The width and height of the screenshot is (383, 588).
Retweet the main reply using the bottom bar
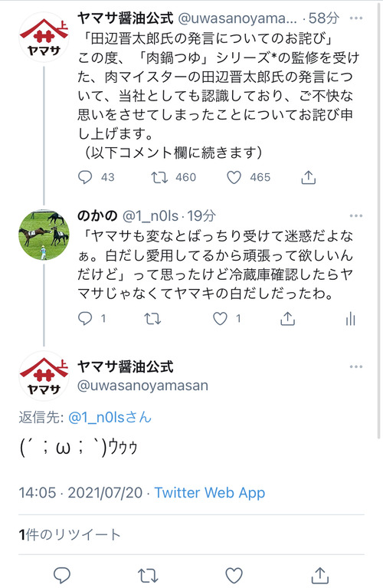click(148, 575)
